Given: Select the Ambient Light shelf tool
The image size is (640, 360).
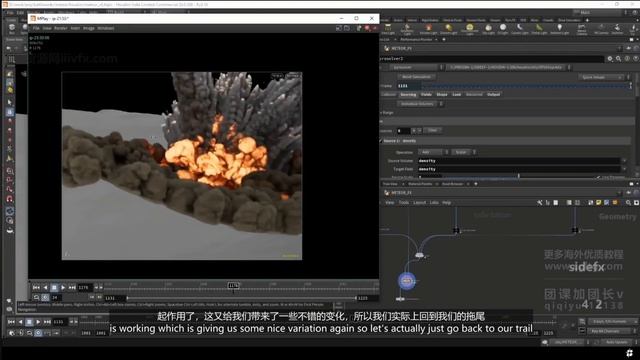Looking at the screenshot, I should [559, 29].
